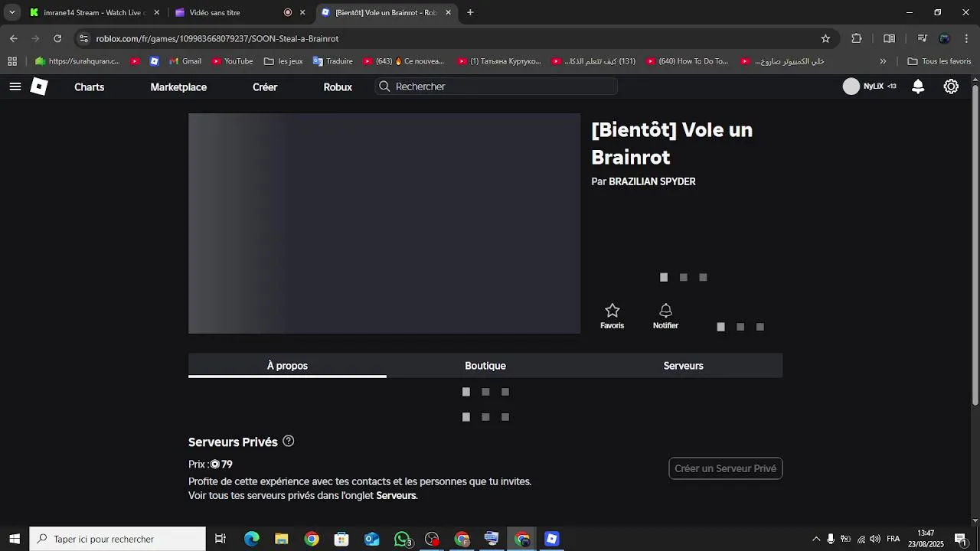This screenshot has height=551, width=980.
Task: Click the Roblox logo home icon
Action: [x=39, y=86]
